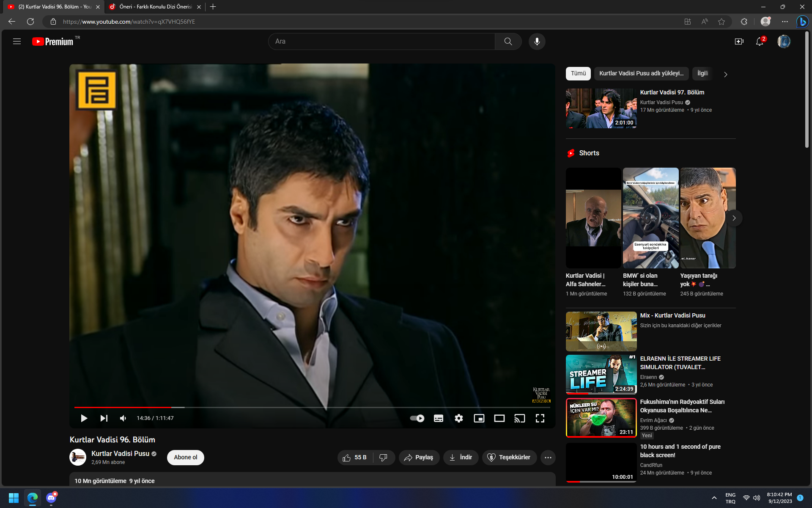Screen dimensions: 812x508
Task: Play the video
Action: click(x=84, y=418)
